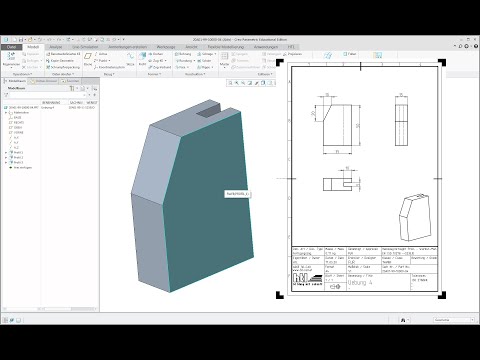Screen dimensions: 480x360
Task: Select the OBEN plane in the model tree
Action: point(16,128)
